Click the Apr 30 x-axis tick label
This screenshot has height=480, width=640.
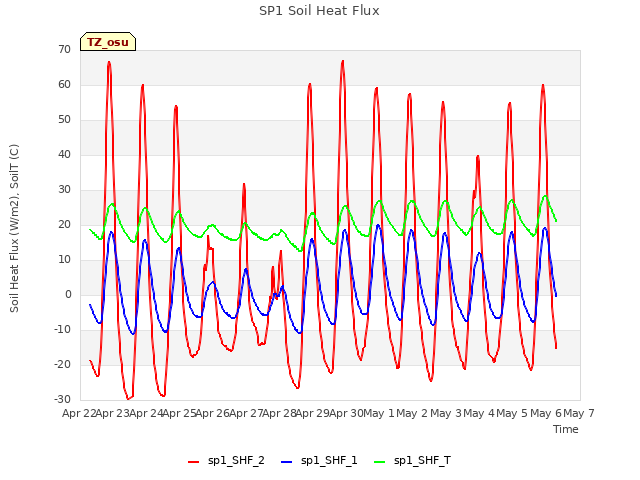[x=346, y=413]
